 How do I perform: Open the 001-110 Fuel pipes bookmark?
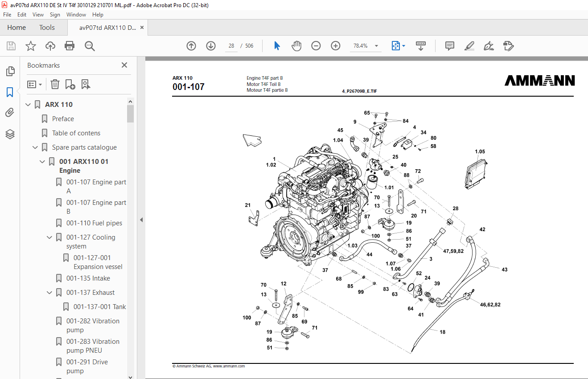click(94, 223)
